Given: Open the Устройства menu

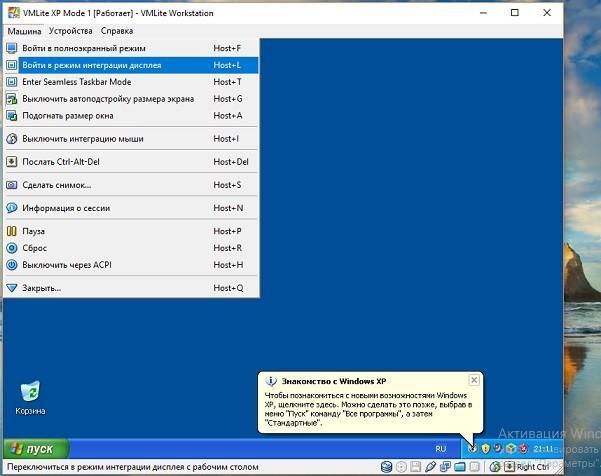Looking at the screenshot, I should 71,31.
